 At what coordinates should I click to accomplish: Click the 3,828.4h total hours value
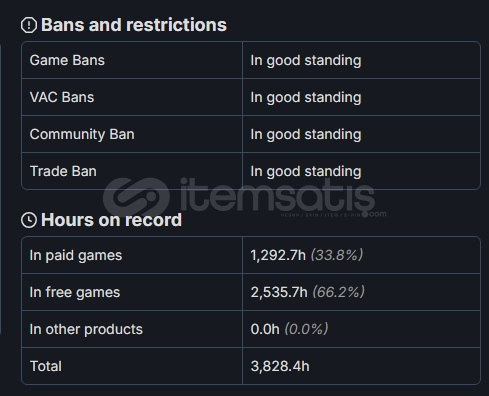(280, 366)
